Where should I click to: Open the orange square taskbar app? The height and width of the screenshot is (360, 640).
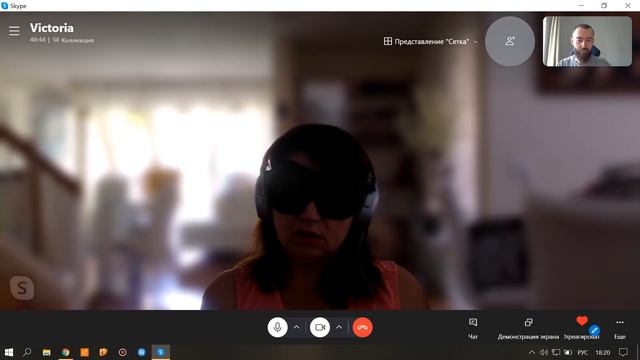[84, 352]
